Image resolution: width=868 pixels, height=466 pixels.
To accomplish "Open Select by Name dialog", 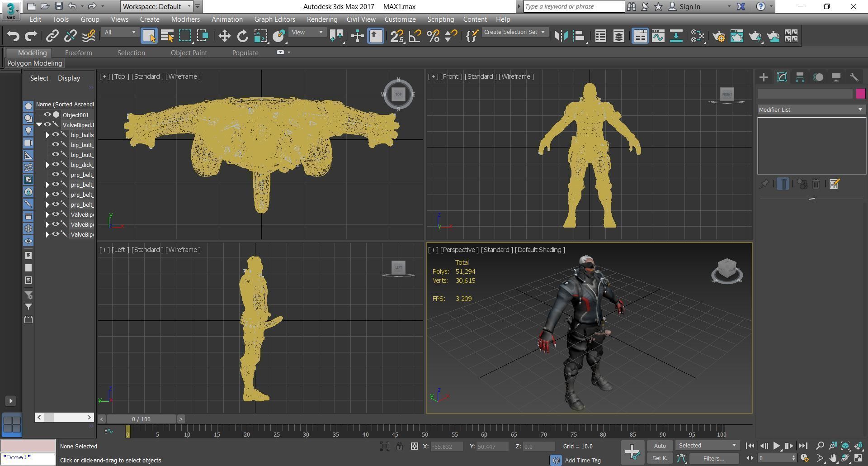I will coord(167,36).
